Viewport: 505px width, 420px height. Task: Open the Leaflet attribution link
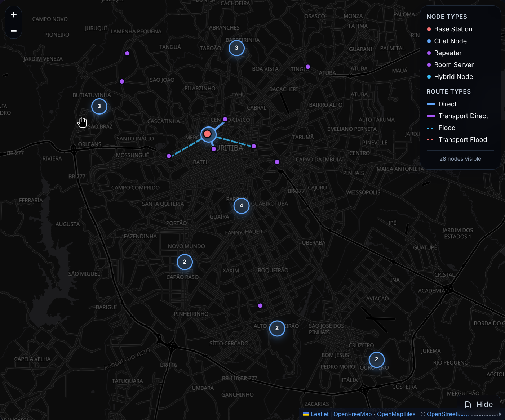coord(316,414)
